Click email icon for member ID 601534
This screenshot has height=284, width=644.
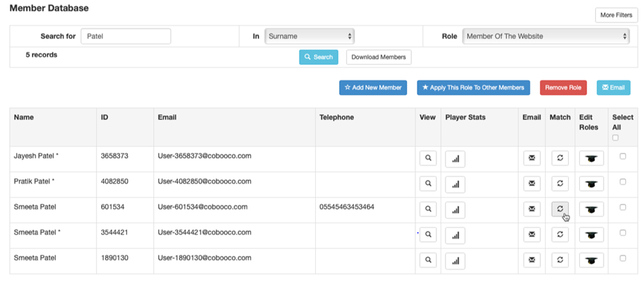tap(531, 209)
